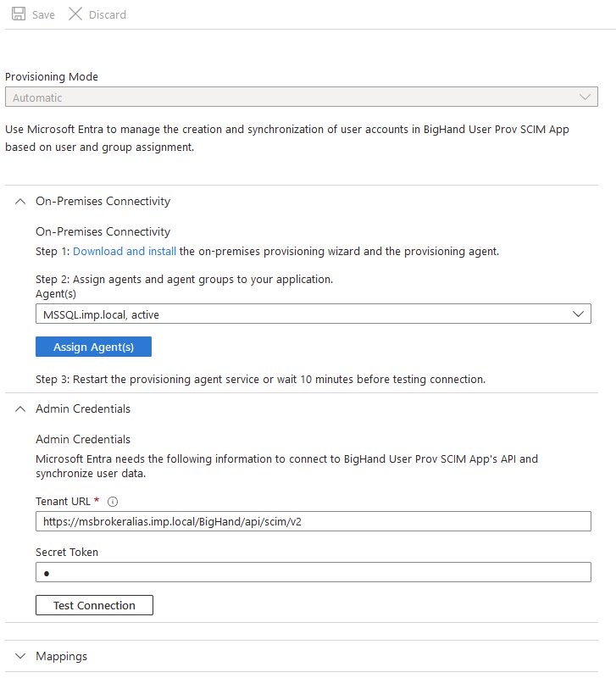Click the chevron beside Admin Credentials

19,408
